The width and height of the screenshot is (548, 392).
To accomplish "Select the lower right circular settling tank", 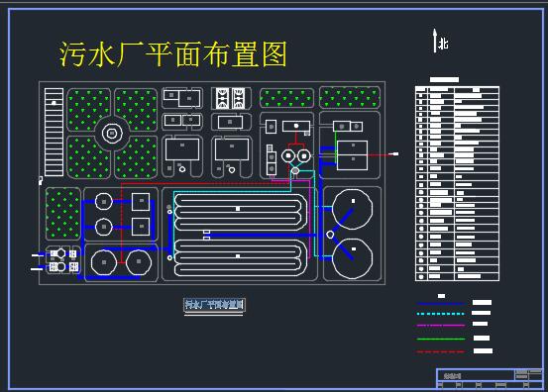I will [352, 258].
